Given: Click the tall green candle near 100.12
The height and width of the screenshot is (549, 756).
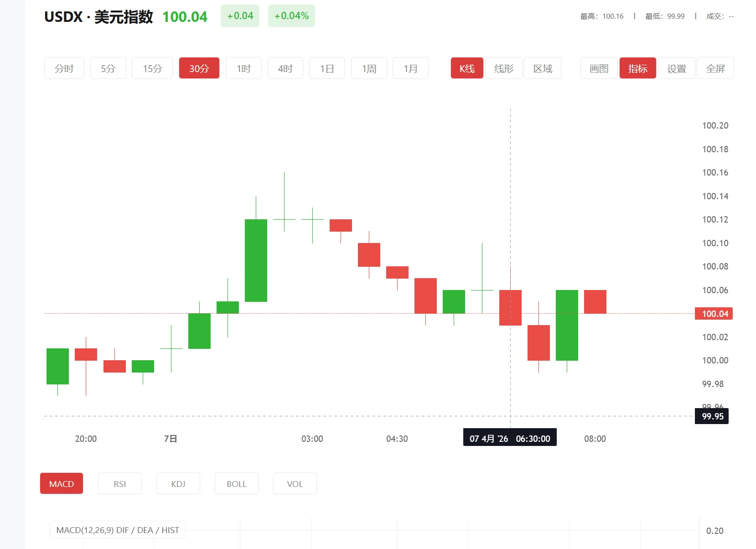Looking at the screenshot, I should coord(256,260).
